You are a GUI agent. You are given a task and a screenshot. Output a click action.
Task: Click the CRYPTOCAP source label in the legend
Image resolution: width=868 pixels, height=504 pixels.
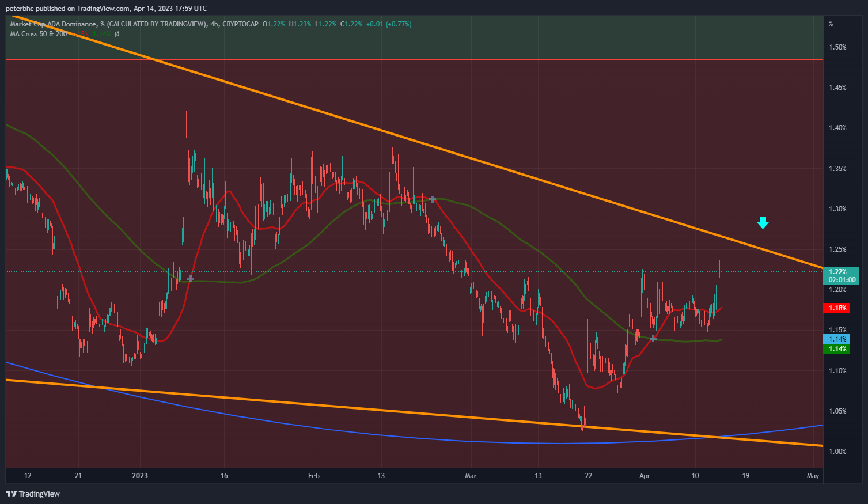[240, 24]
